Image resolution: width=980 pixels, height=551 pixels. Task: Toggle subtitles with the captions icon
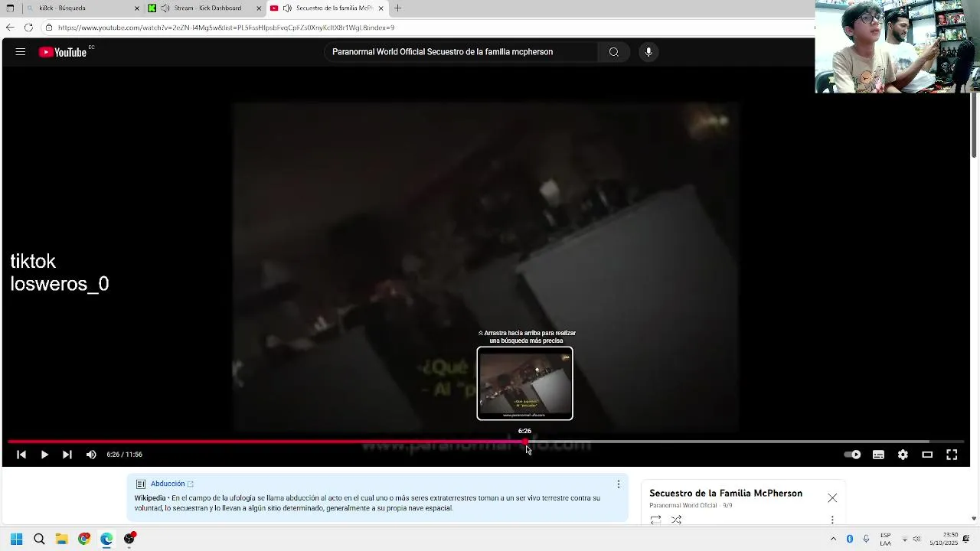(878, 455)
